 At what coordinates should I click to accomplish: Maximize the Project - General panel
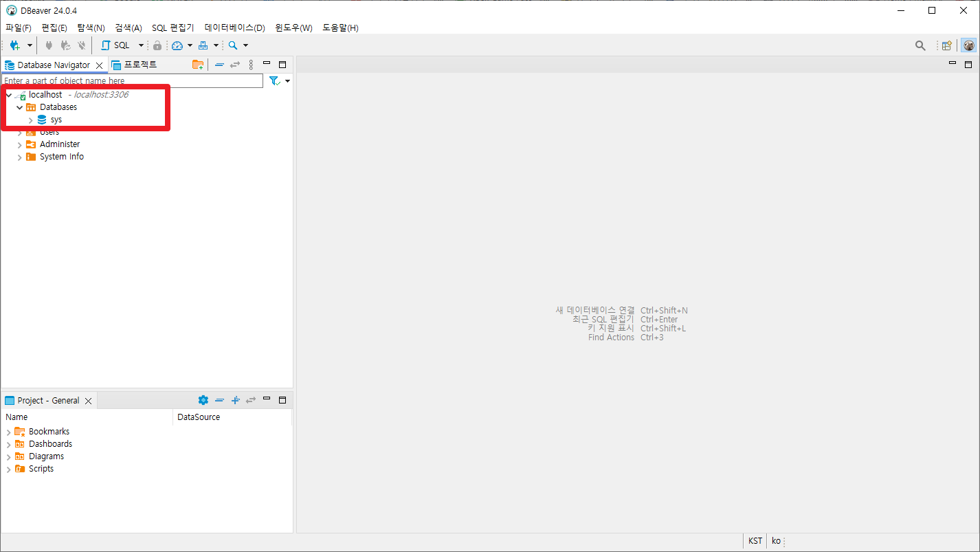tap(282, 399)
